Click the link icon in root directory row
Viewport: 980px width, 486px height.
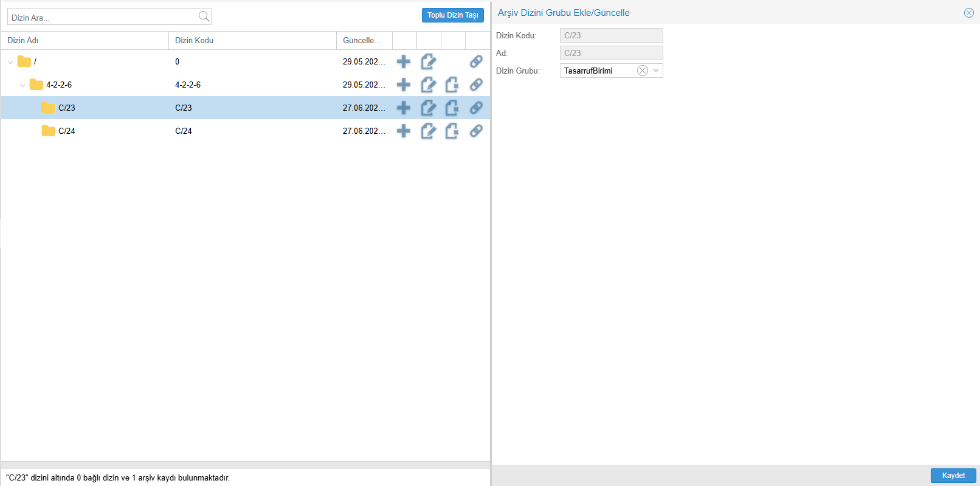(476, 61)
